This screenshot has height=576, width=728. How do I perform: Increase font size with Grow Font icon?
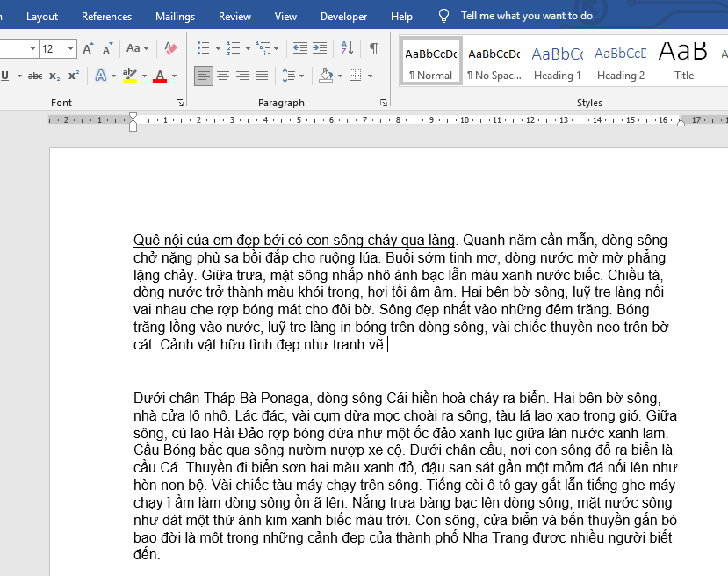88,48
